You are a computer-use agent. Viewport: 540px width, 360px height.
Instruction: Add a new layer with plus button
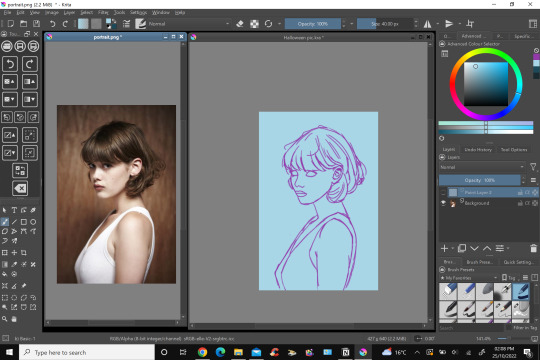(x=444, y=248)
